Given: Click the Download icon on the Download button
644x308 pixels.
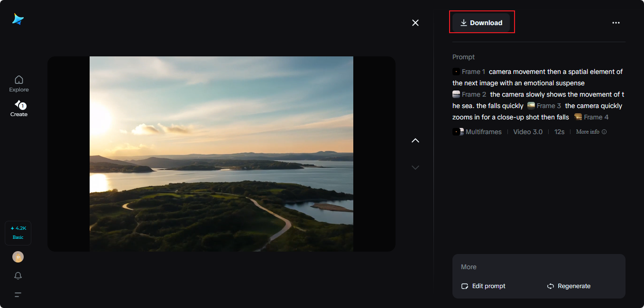Looking at the screenshot, I should coord(464,22).
